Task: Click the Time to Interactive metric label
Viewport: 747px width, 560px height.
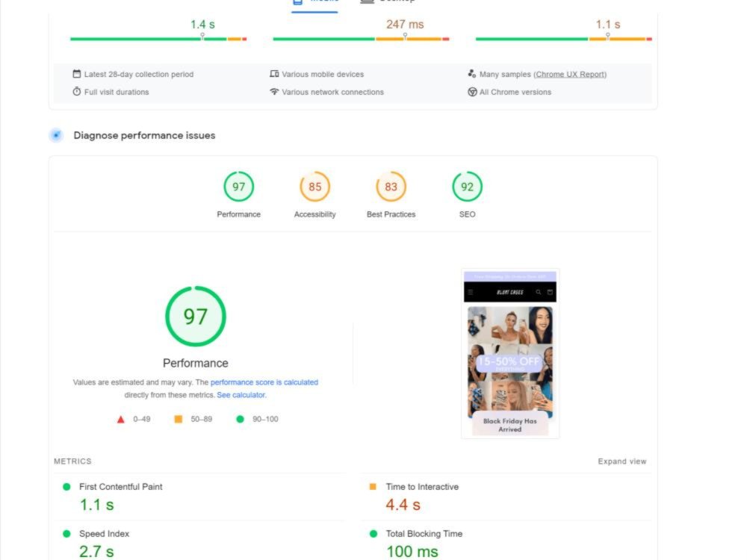Action: [422, 487]
